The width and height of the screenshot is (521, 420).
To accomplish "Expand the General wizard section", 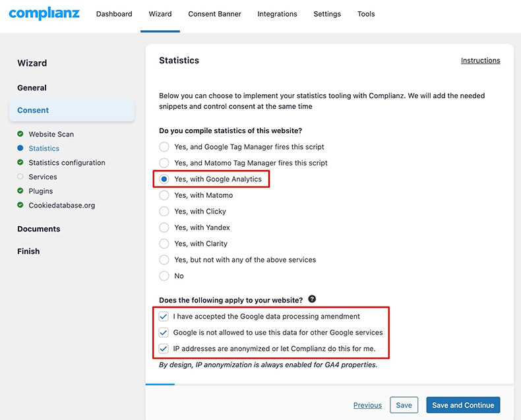I will 32,88.
